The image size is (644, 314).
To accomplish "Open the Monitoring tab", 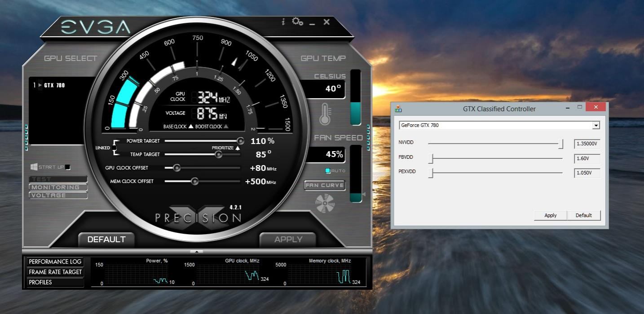I will 58,187.
